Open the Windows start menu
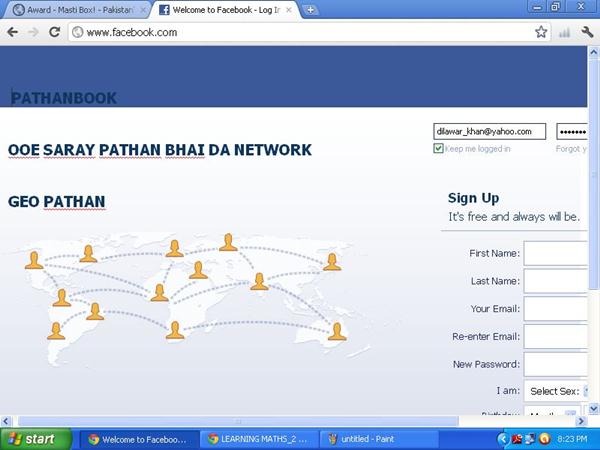Viewport: 600px width, 450px height. (x=36, y=438)
